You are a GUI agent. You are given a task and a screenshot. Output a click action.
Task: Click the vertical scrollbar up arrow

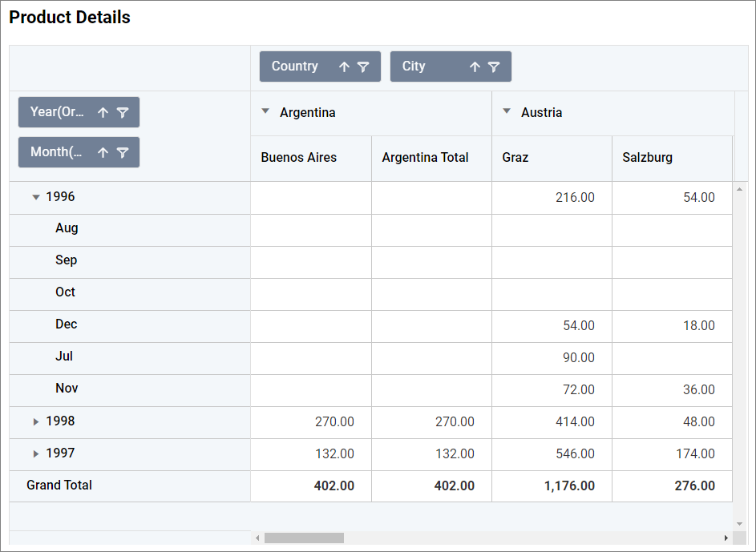tap(739, 190)
